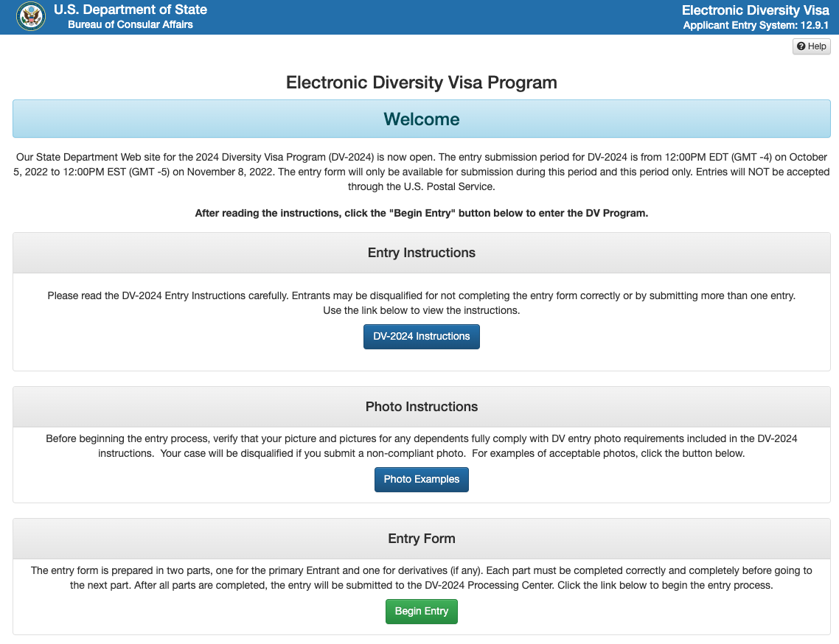Select the entry submission period paragraph
The image size is (839, 644).
[x=421, y=172]
